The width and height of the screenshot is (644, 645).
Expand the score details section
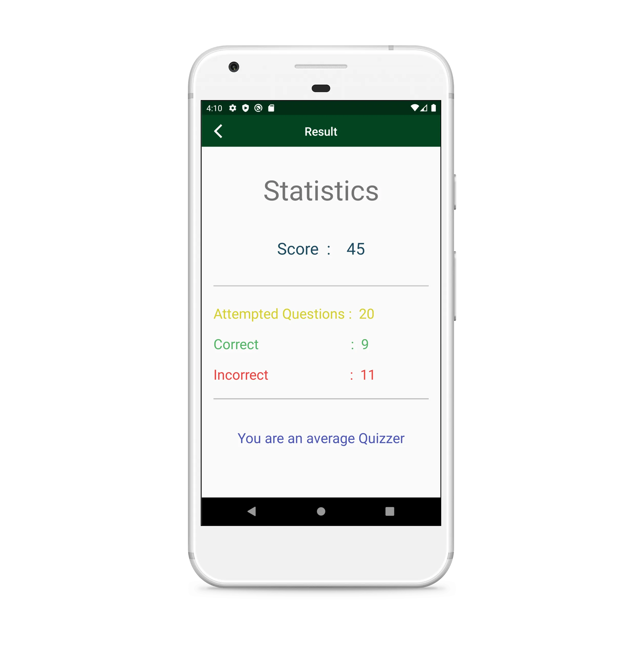point(321,248)
